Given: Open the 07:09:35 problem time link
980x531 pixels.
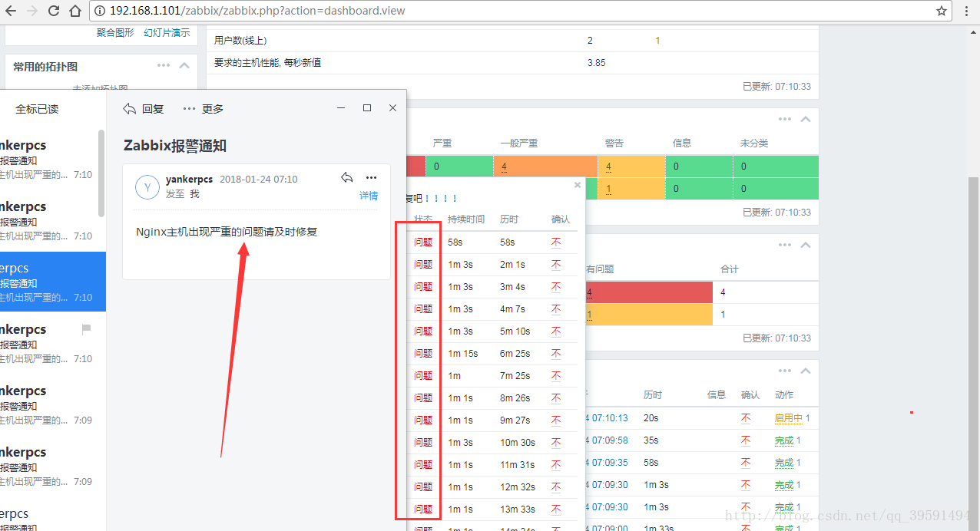Looking at the screenshot, I should tap(607, 463).
